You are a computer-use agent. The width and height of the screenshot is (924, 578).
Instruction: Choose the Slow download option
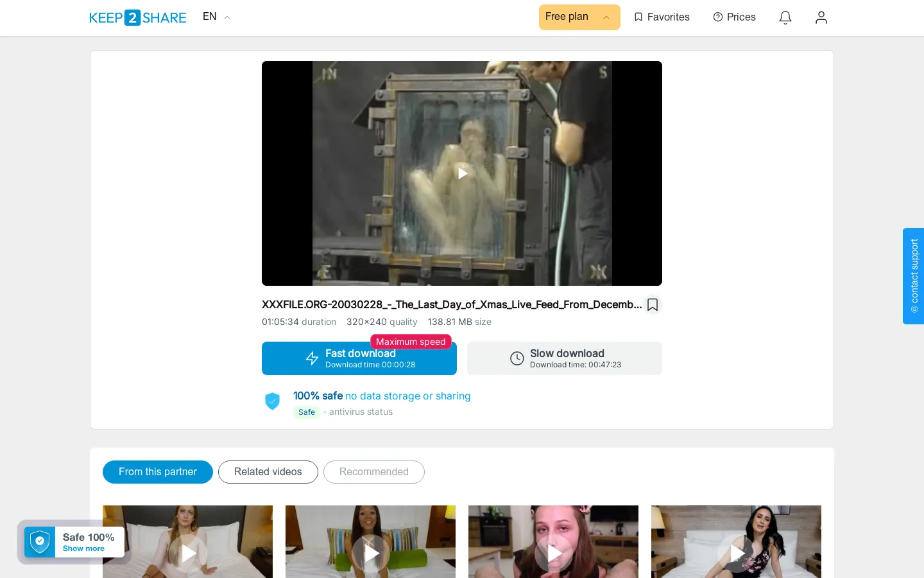tap(565, 358)
